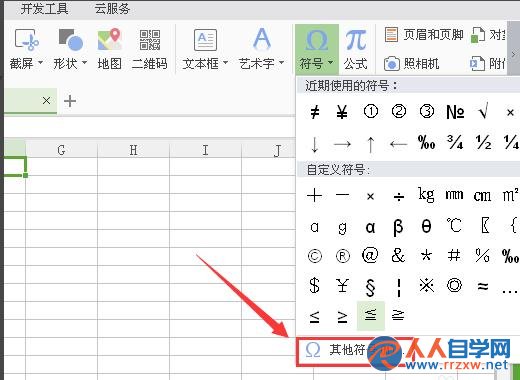Insert the left arrow ← symbol
This screenshot has height=380, width=520.
tap(399, 144)
